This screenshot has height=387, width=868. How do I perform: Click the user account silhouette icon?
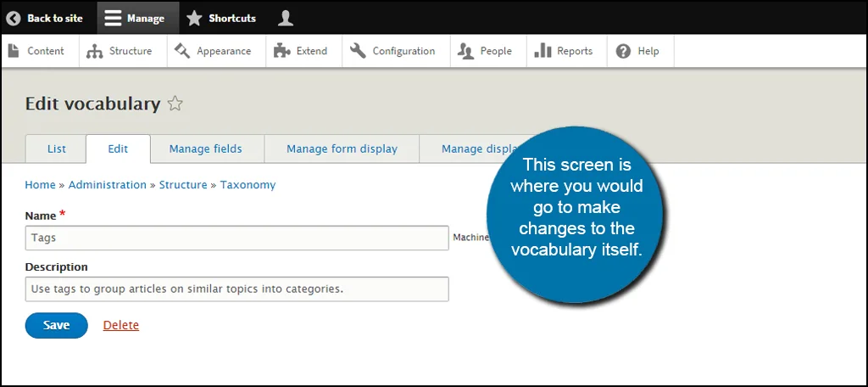click(286, 18)
